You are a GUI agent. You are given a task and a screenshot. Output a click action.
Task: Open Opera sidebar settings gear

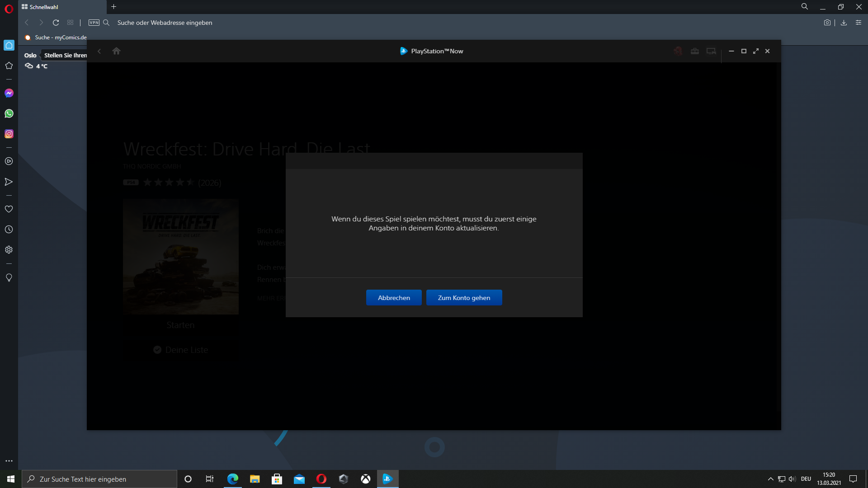click(9, 250)
